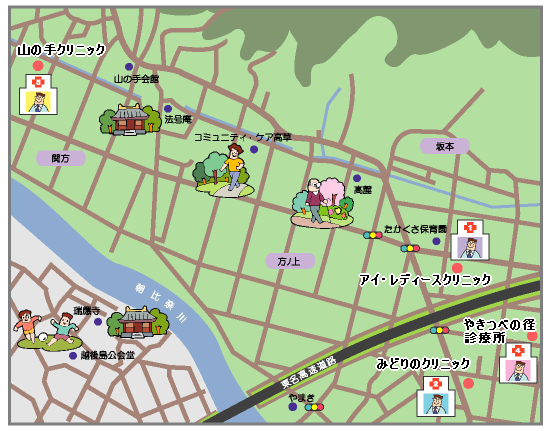This screenshot has width=549, height=431.
Task: Select the purple dot beside 山の手会館
Action: point(129,67)
